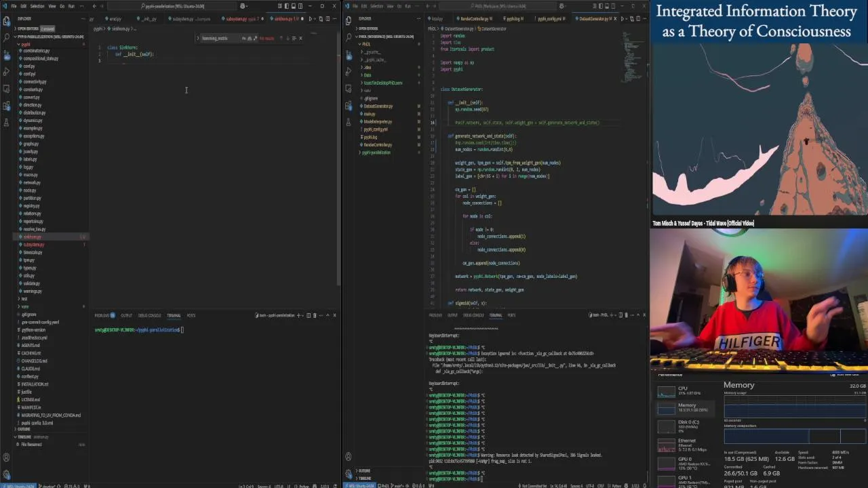Select CPU in Task Manager Performance list
This screenshot has height=488, width=868.
coord(686,390)
